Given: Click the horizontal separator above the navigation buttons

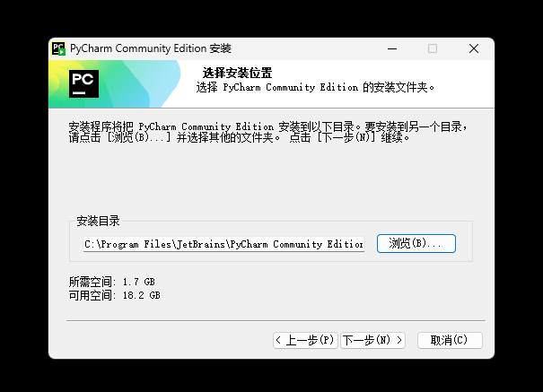Looking at the screenshot, I should pyautogui.click(x=276, y=321).
